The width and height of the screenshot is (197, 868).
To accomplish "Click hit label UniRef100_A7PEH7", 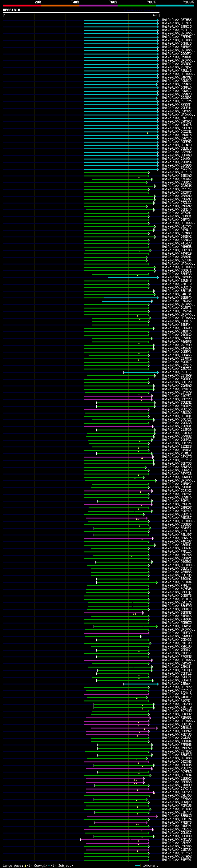I will tap(177, 37).
